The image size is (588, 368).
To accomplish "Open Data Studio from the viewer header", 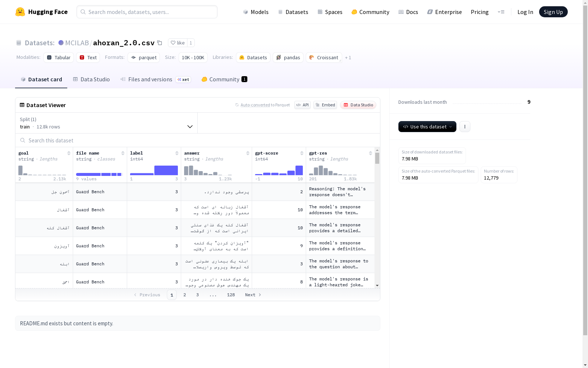I will [x=358, y=105].
